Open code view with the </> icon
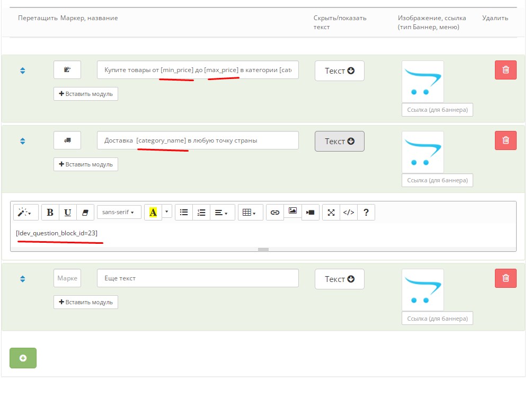This screenshot has height=397, width=532. [349, 213]
